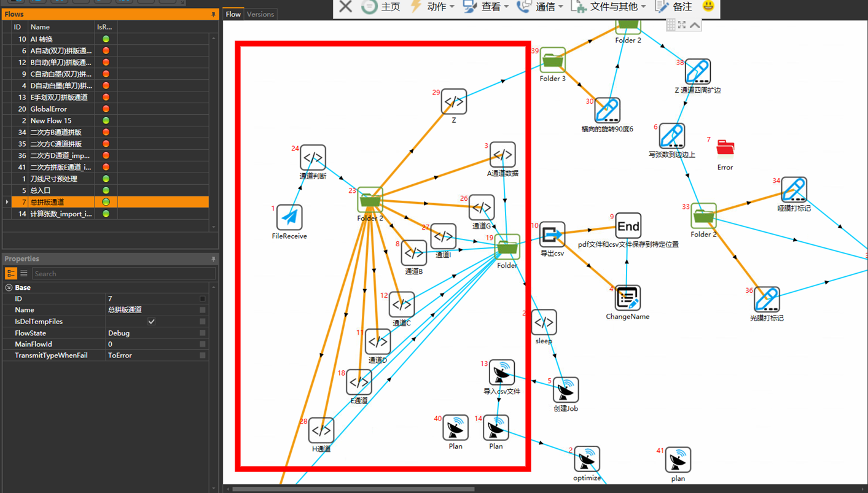Select the 导入csv文件 satellite node

[x=502, y=373]
